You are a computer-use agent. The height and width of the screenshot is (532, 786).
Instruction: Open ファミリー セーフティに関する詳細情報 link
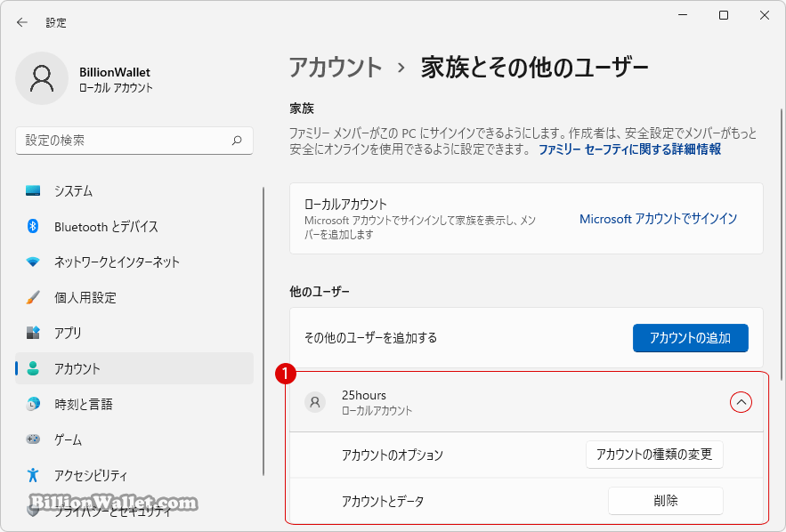629,149
